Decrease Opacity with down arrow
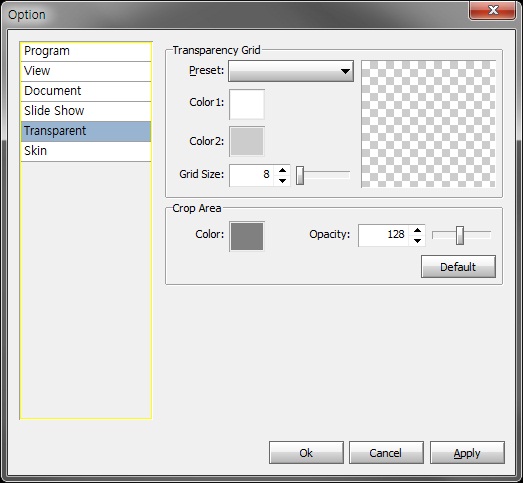Screen dimensions: 523x483 point(417,241)
